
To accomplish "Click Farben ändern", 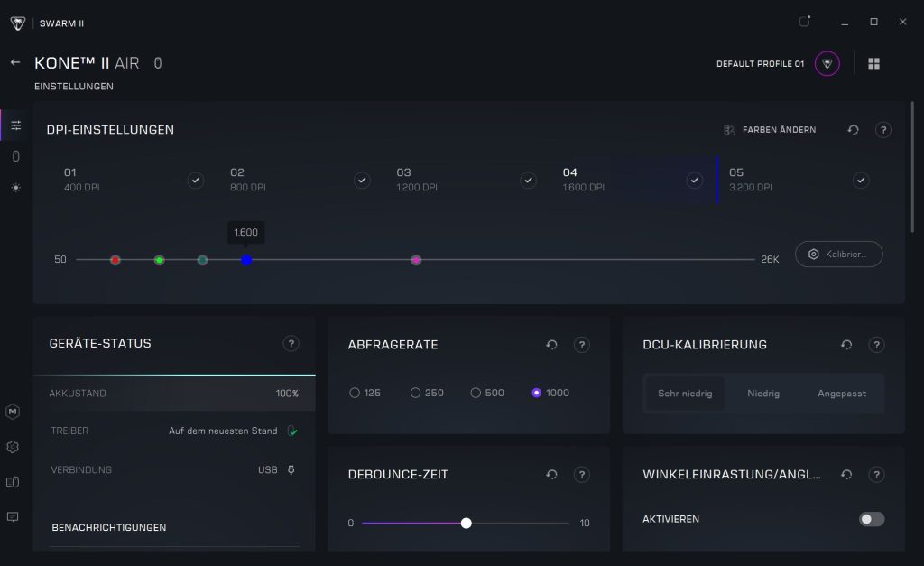I will pyautogui.click(x=770, y=130).
